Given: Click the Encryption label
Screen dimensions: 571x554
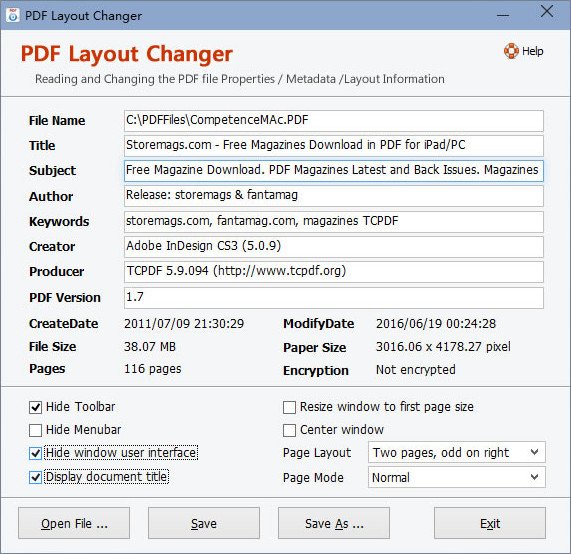Looking at the screenshot, I should tap(316, 371).
